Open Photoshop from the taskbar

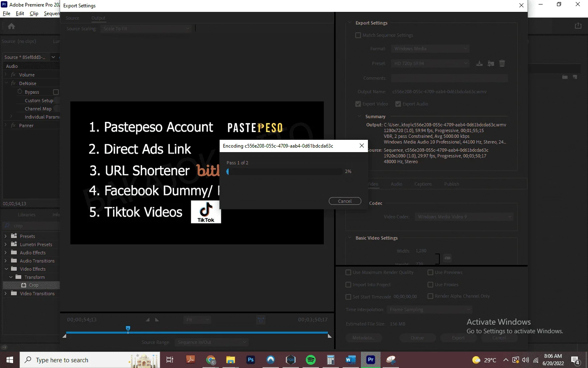251,360
